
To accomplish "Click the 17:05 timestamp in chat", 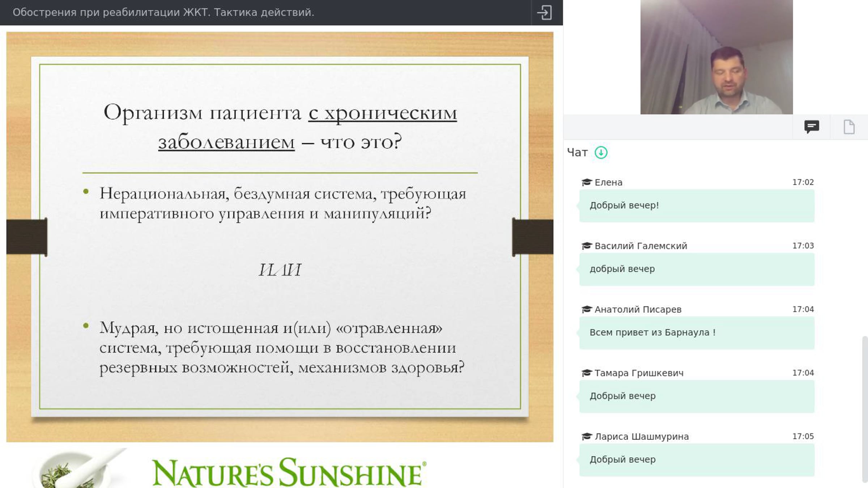I will point(803,437).
